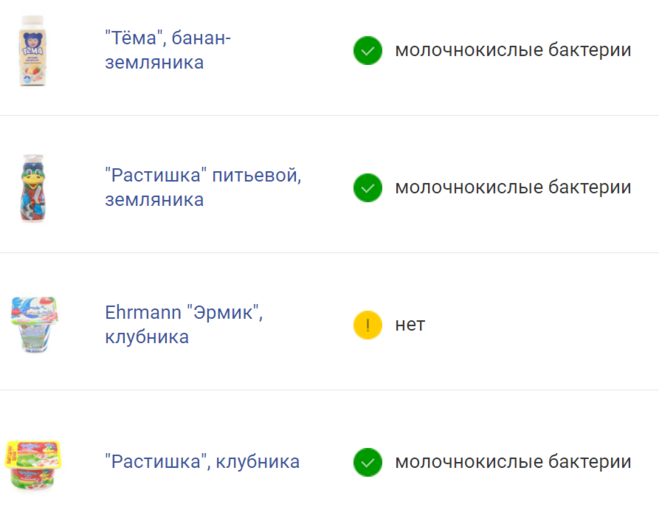Open the Ehrmann Эрмик yogurt cup image
This screenshot has height=507, width=659.
click(x=34, y=324)
